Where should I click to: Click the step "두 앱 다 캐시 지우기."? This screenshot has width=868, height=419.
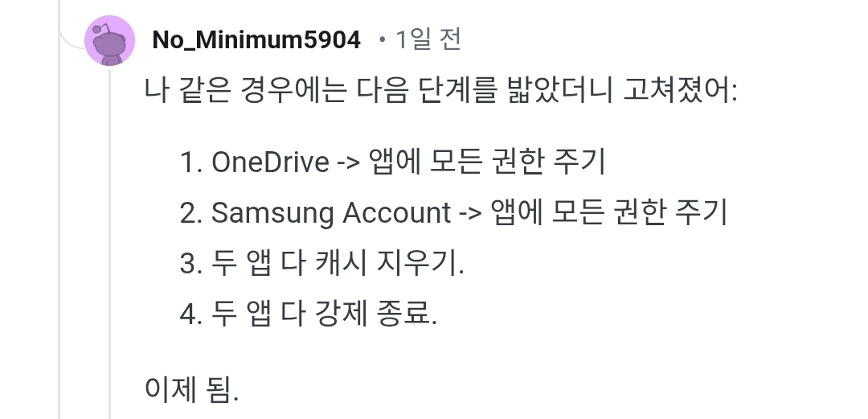338,263
